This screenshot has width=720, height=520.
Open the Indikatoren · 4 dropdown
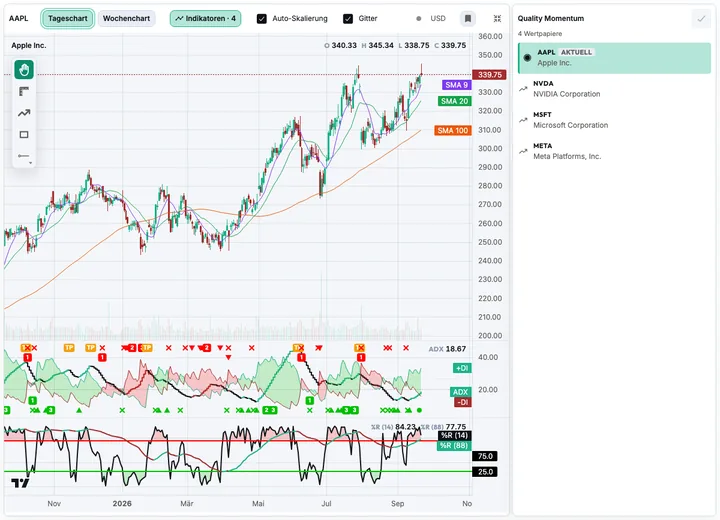(x=205, y=18)
